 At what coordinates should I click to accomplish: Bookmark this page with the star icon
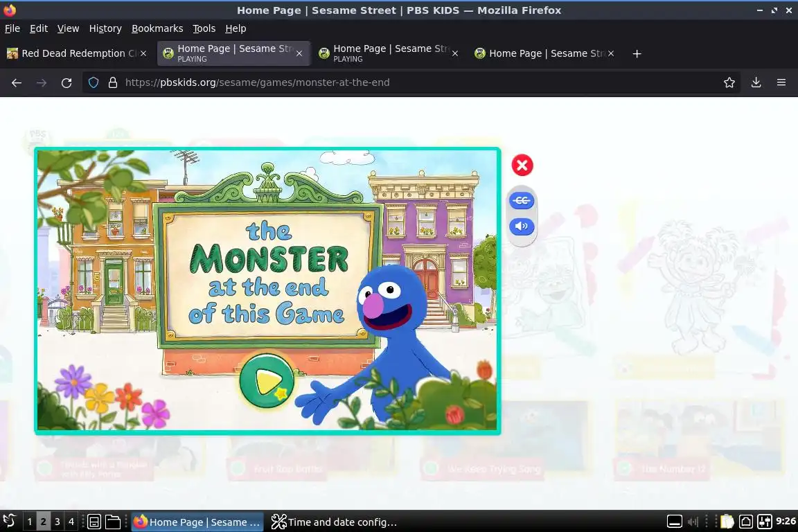(x=729, y=82)
